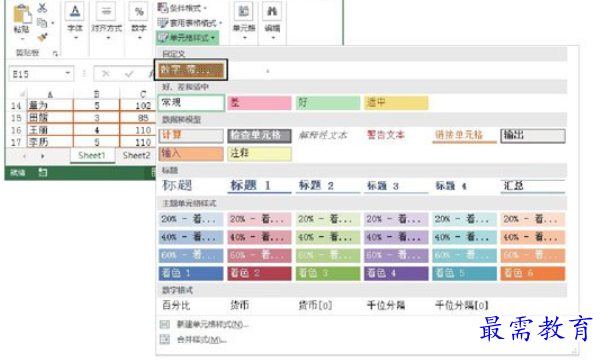Apply the 输出 (Output) style
The width and height of the screenshot is (601, 360).
(533, 135)
